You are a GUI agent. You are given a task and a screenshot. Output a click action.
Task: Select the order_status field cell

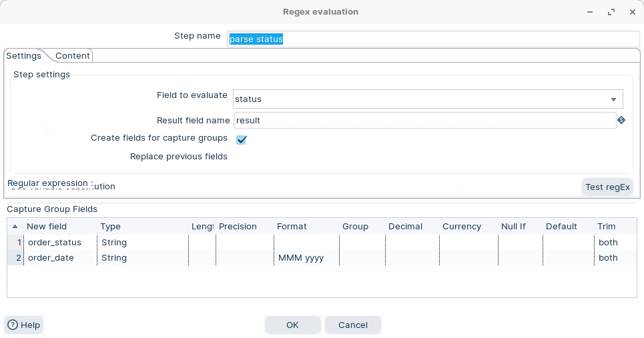[60, 243]
